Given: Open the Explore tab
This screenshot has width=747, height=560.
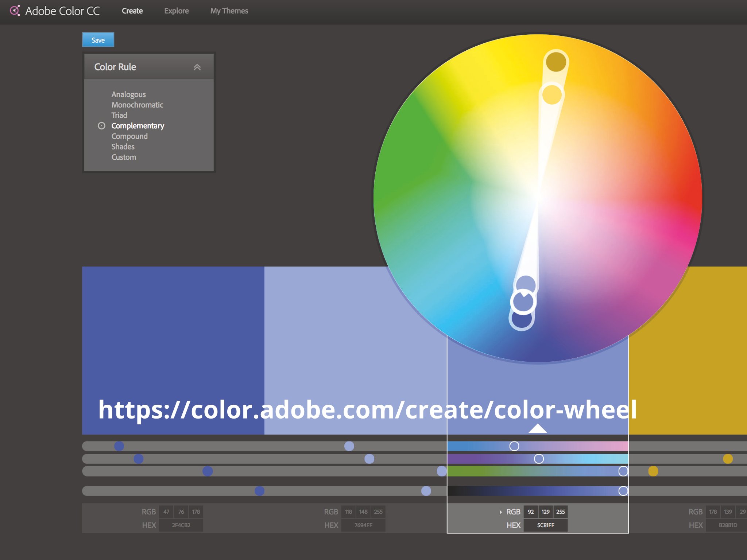Looking at the screenshot, I should [176, 11].
